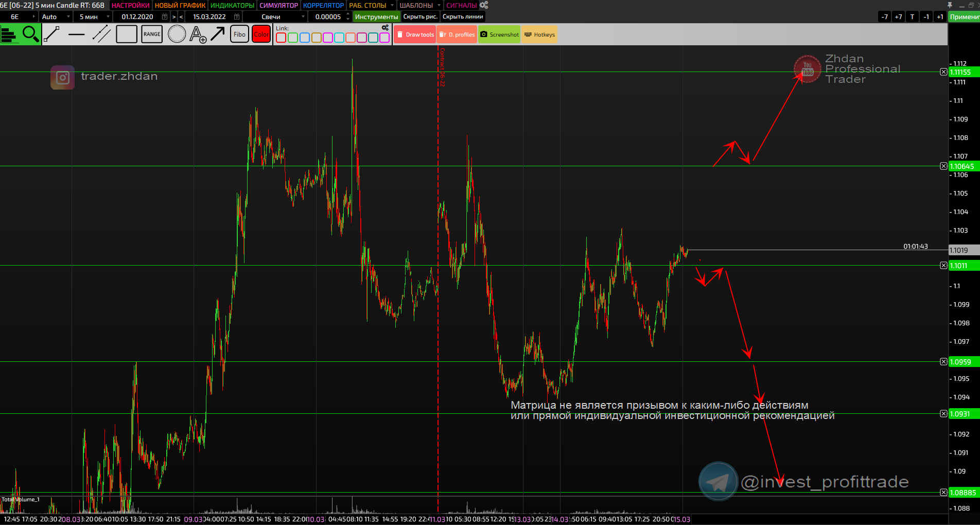Screen dimensions: 980x525
Task: Open the СИГНАЛЫ menu
Action: click(462, 5)
